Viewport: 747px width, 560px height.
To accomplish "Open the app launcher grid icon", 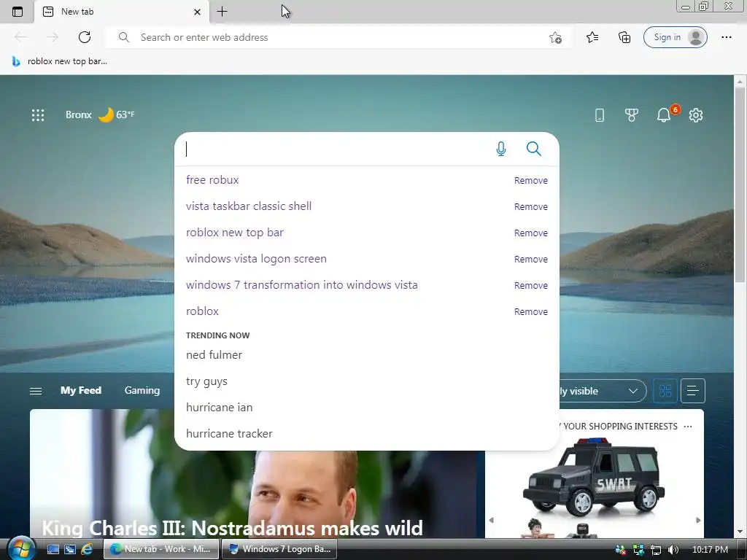I will tap(38, 114).
